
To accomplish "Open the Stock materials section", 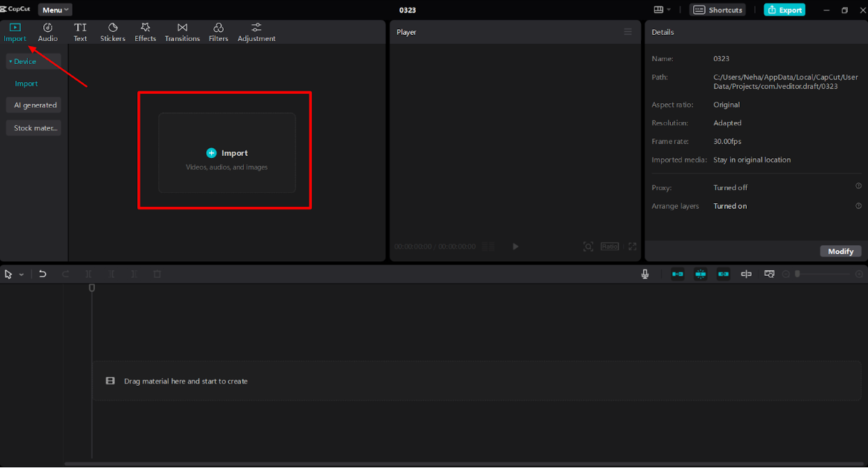I will (33, 128).
